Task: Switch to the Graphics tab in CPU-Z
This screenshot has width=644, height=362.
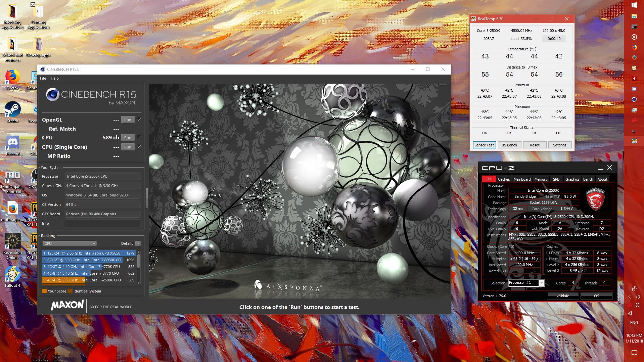Action: 572,179
